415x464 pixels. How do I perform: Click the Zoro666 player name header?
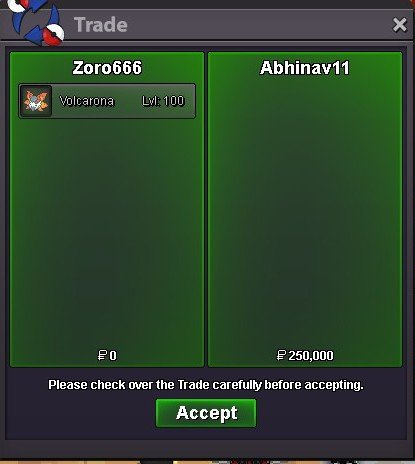[107, 68]
